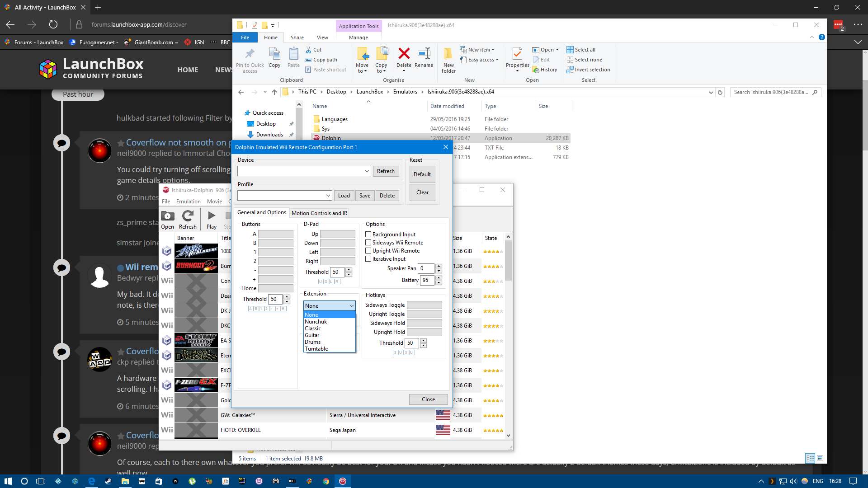The height and width of the screenshot is (488, 868).
Task: Click Select all in Explorer ribbon
Action: (x=581, y=50)
